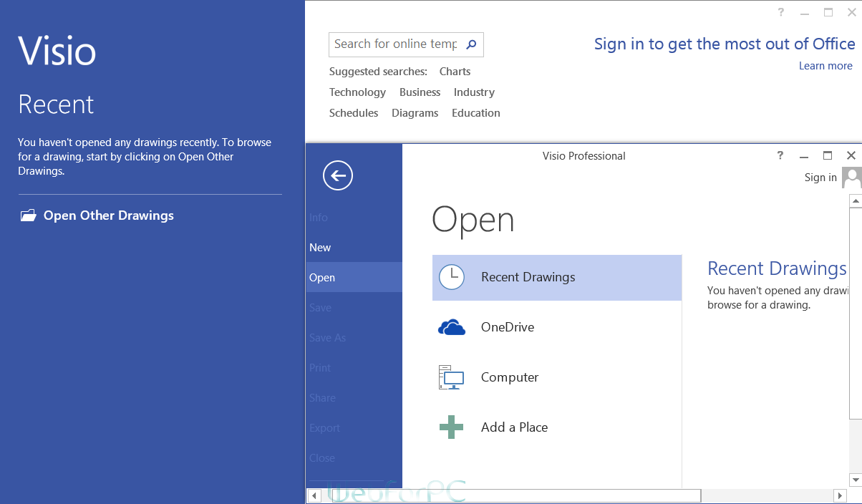This screenshot has height=504, width=862.
Task: Click Industry suggested search
Action: point(474,92)
